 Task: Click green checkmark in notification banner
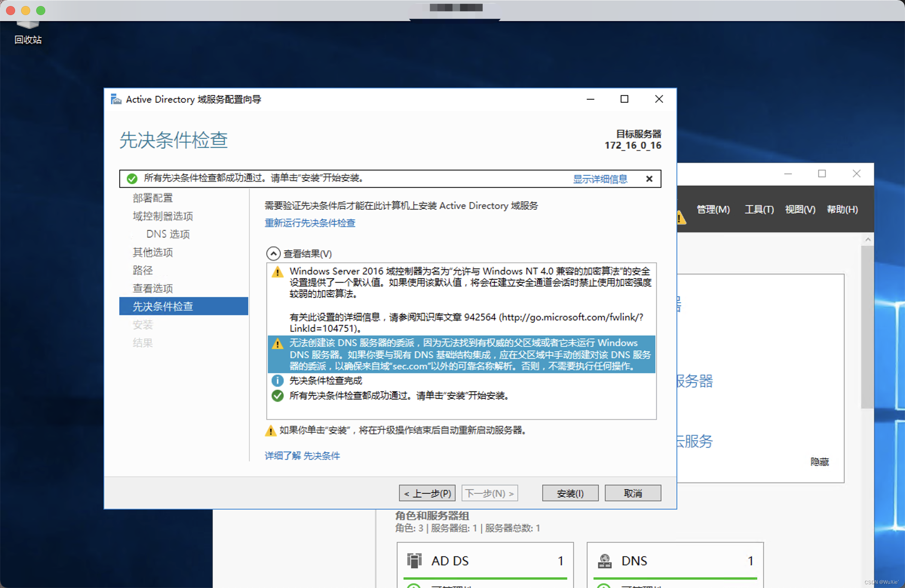(132, 179)
